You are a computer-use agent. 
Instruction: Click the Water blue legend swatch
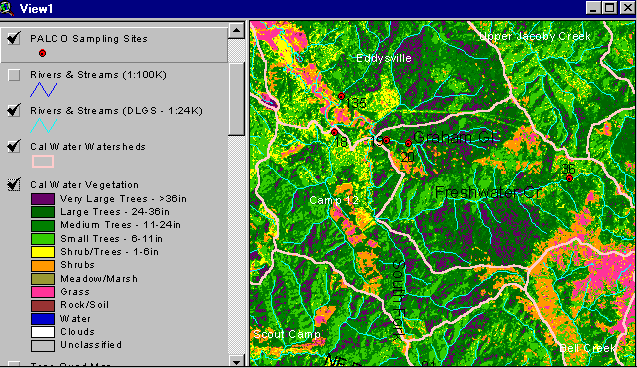pyautogui.click(x=43, y=319)
